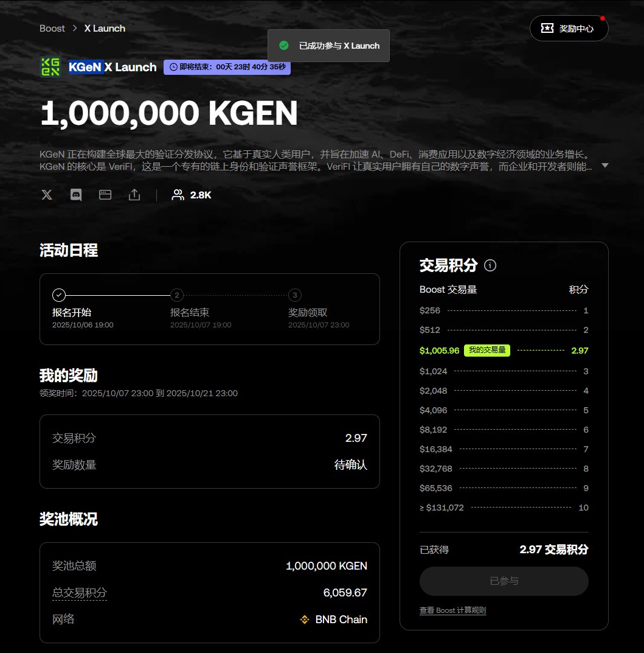Click the $1,005.96 trading volume value
This screenshot has width=644, height=653.
pyautogui.click(x=439, y=351)
